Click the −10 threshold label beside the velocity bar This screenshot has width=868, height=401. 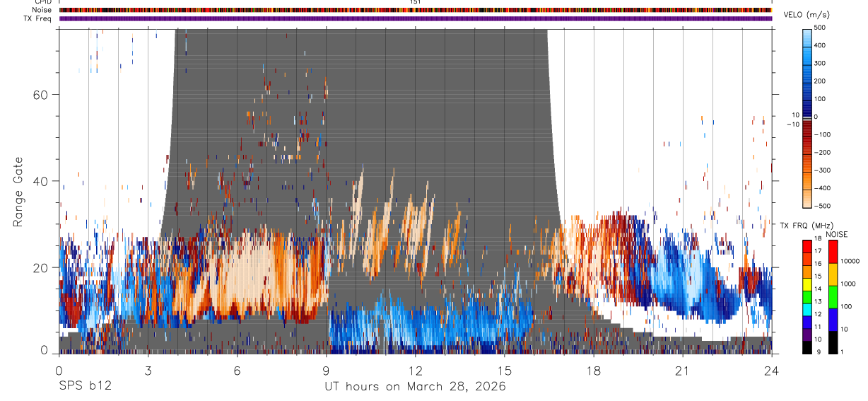click(x=792, y=124)
